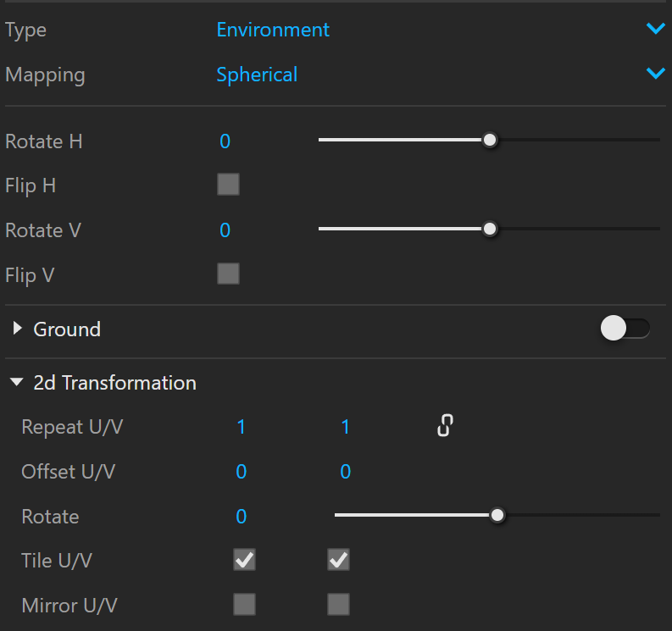The height and width of the screenshot is (631, 672).
Task: Collapse the 2d Transformation section
Action: (x=17, y=382)
